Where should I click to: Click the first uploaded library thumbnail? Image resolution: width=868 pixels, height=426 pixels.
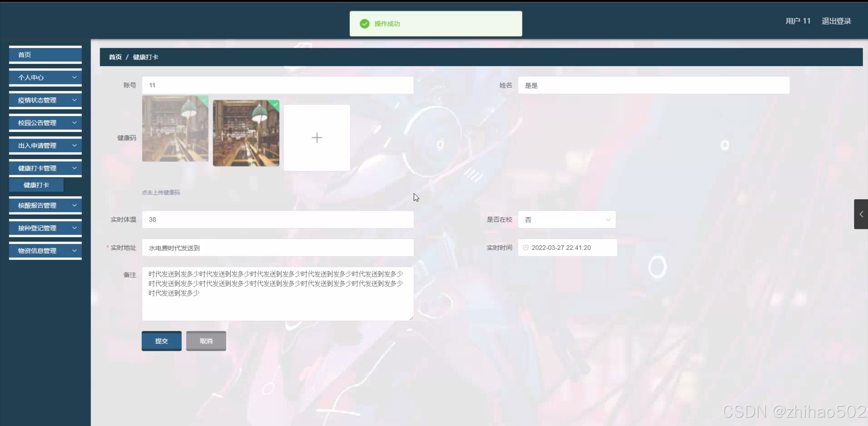click(175, 129)
